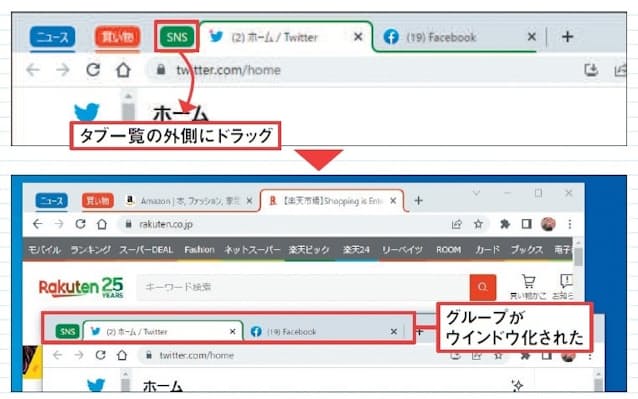Close the Twitter tab in top window

click(x=358, y=37)
